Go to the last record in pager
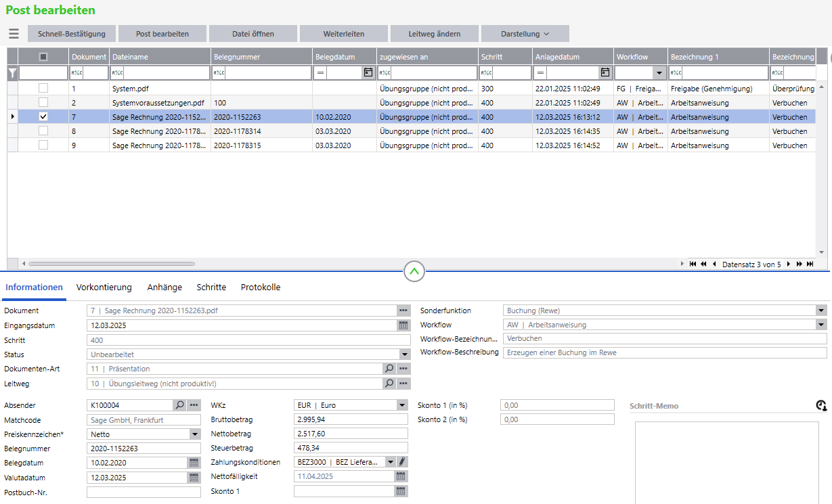Viewport: 832px width, 504px height. 810,264
